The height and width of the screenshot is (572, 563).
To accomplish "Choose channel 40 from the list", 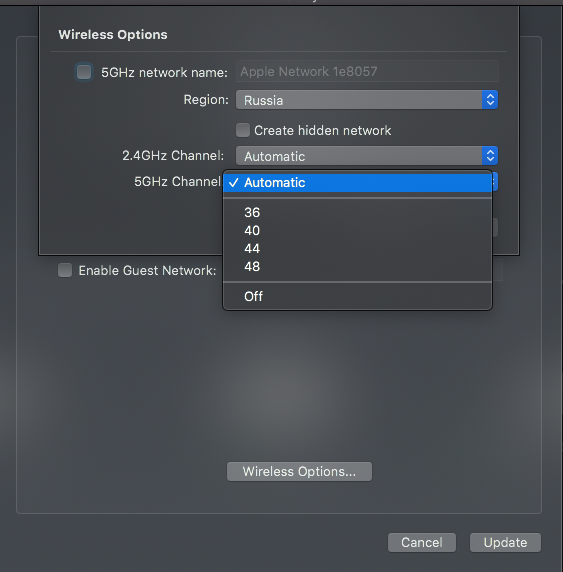I will [x=358, y=231].
